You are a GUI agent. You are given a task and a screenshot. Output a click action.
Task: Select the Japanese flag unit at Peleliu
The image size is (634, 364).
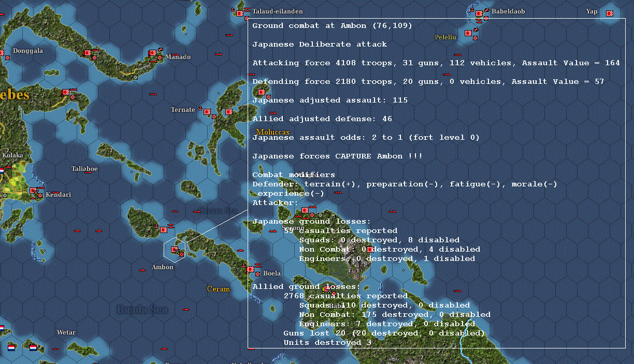(468, 33)
